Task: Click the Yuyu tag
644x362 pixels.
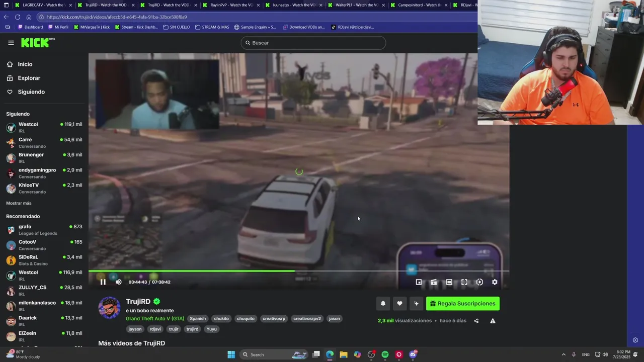Action: tap(212, 329)
